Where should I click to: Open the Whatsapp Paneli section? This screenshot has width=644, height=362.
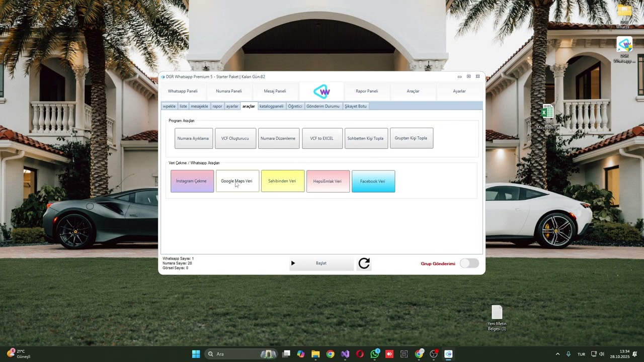pyautogui.click(x=183, y=91)
